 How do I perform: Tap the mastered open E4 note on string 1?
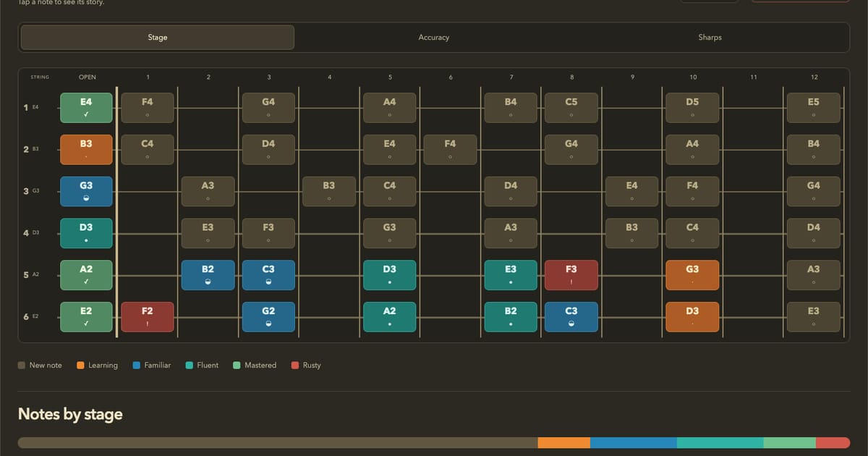pos(87,108)
